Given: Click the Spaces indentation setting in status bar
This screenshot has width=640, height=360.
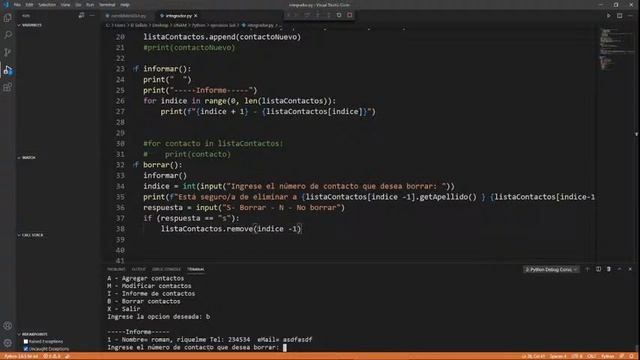Looking at the screenshot, I should click(558, 356).
